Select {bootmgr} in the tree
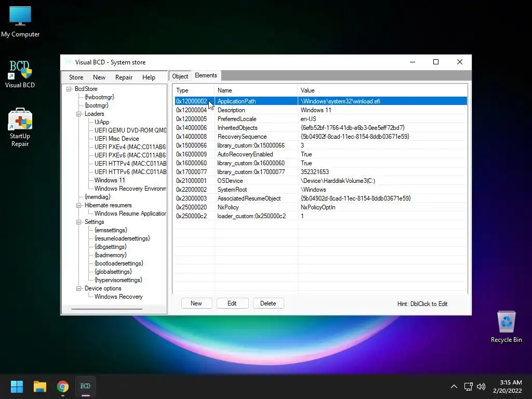 point(97,105)
